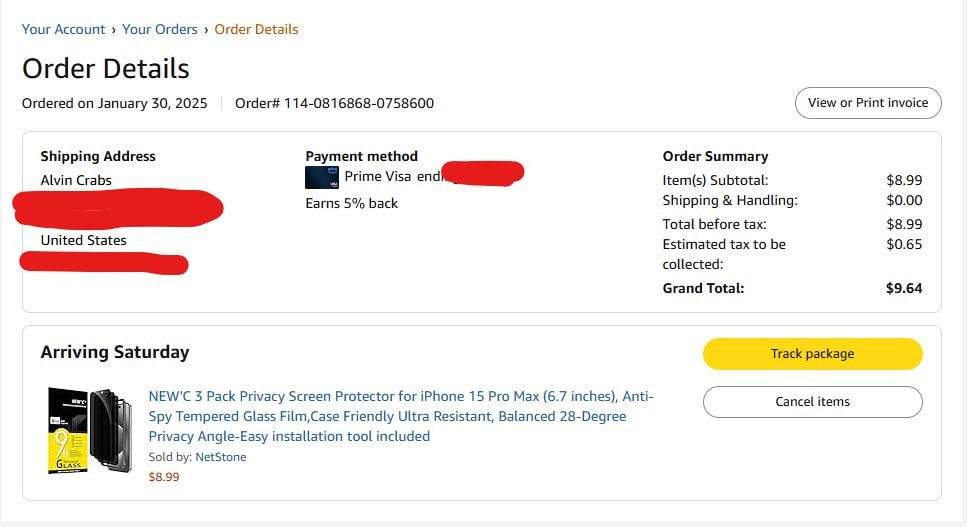967x527 pixels.
Task: Click the Prime Visa card icon
Action: pos(322,177)
